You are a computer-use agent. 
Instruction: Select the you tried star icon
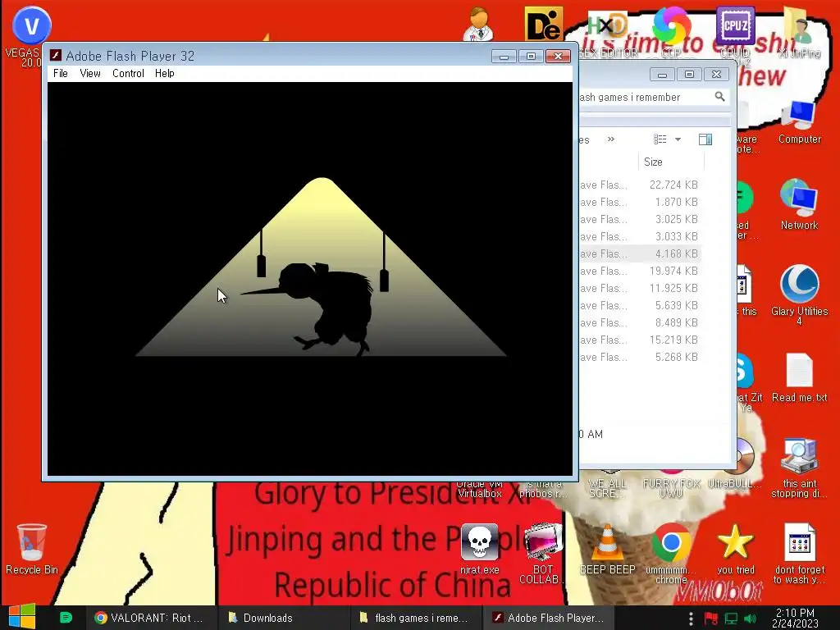coord(736,549)
